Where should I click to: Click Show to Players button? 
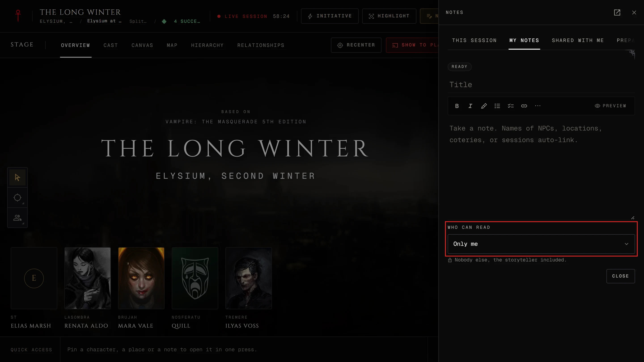click(412, 45)
